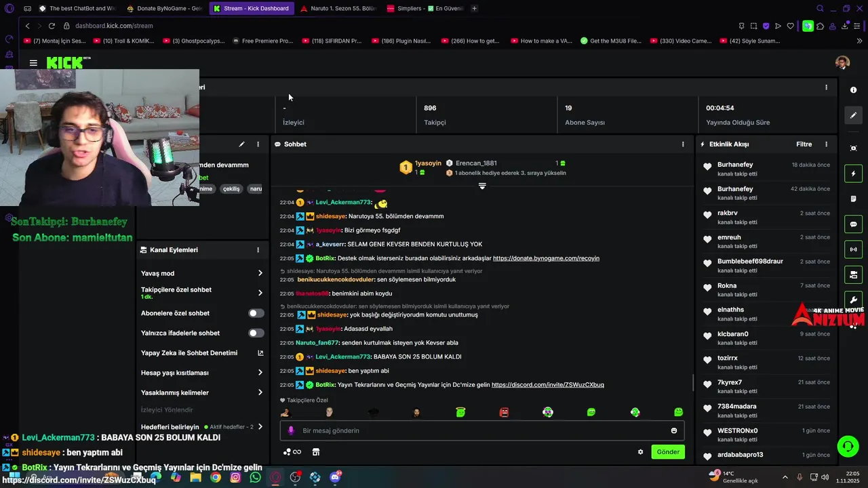The height and width of the screenshot is (488, 868).
Task: Open Chrome from the taskbar
Action: point(216,477)
